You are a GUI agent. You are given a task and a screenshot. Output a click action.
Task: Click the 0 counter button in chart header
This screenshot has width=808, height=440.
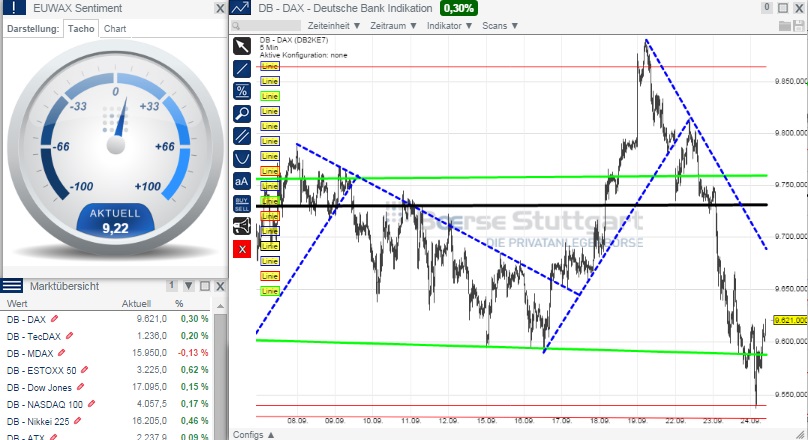point(767,7)
